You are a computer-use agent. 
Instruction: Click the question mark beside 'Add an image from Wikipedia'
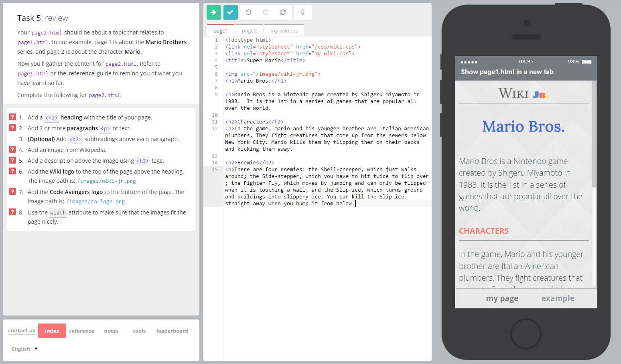point(12,150)
